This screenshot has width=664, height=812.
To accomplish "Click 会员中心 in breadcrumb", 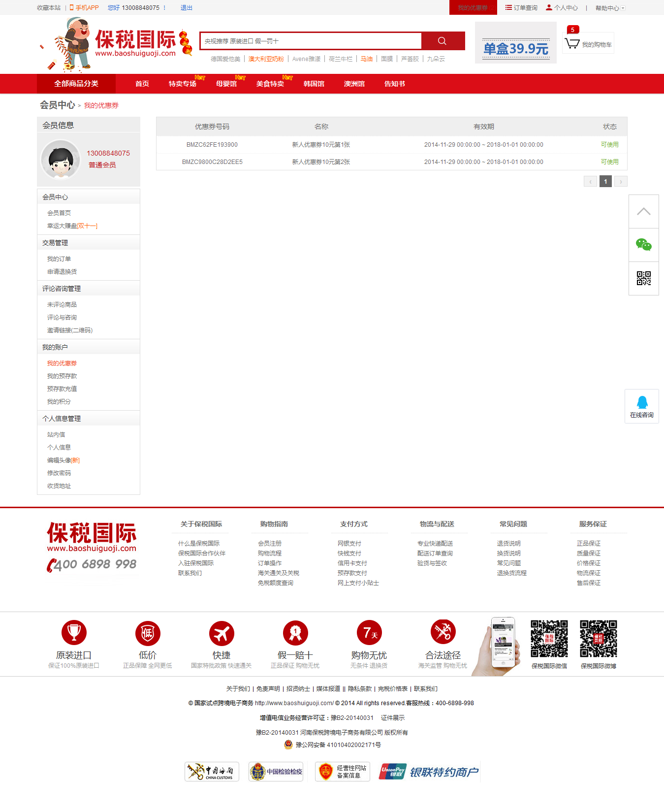I will pyautogui.click(x=57, y=105).
